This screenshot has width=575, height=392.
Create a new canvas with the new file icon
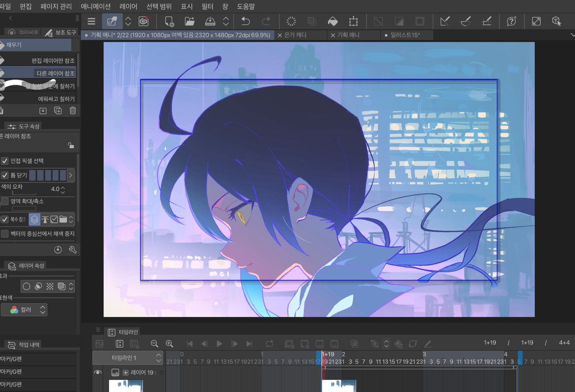click(x=169, y=22)
